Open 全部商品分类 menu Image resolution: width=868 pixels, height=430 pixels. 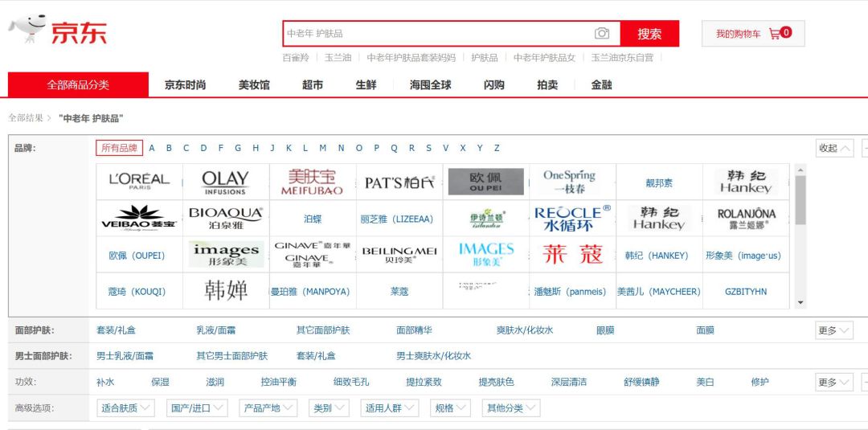(78, 84)
